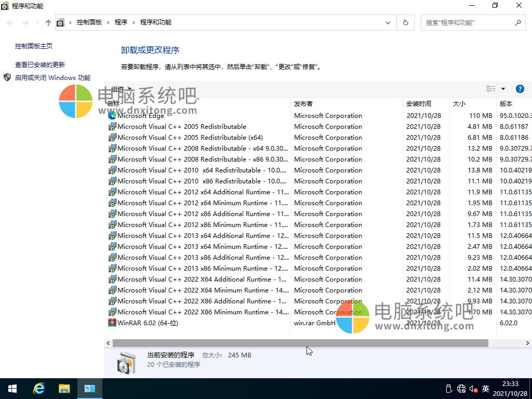This screenshot has height=399, width=532.
Task: Click 控制面板主页 link
Action: coord(34,46)
